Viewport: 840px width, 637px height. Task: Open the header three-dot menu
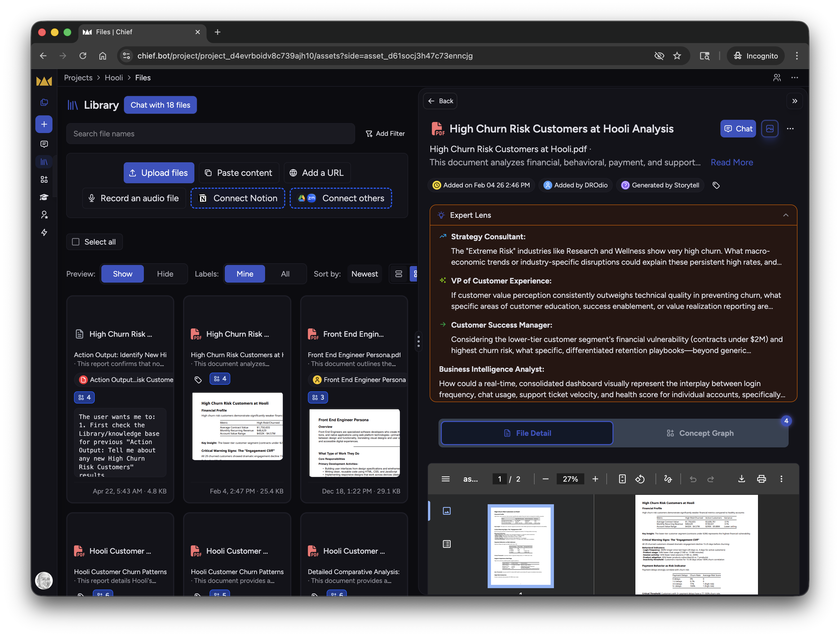[x=794, y=78]
